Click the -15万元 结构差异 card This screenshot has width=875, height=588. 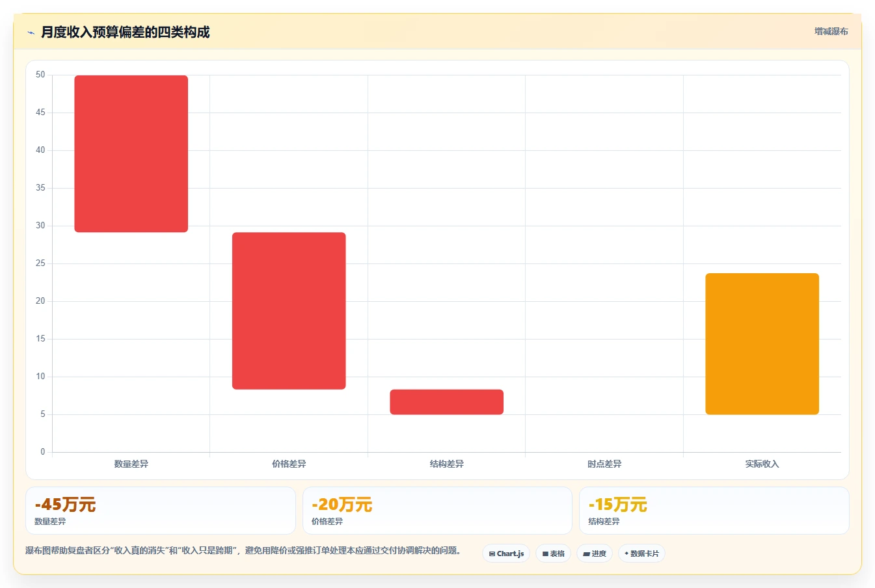(714, 511)
